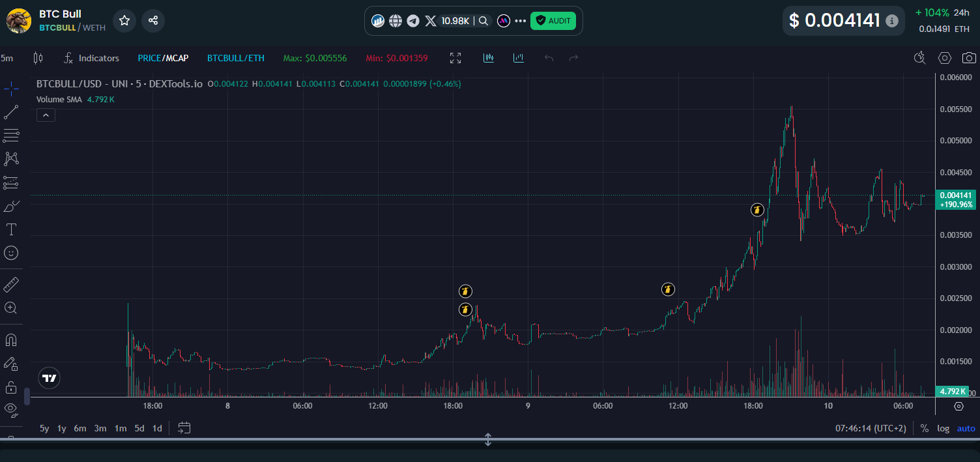
Task: Select the trend line drawing tool
Action: click(x=11, y=112)
